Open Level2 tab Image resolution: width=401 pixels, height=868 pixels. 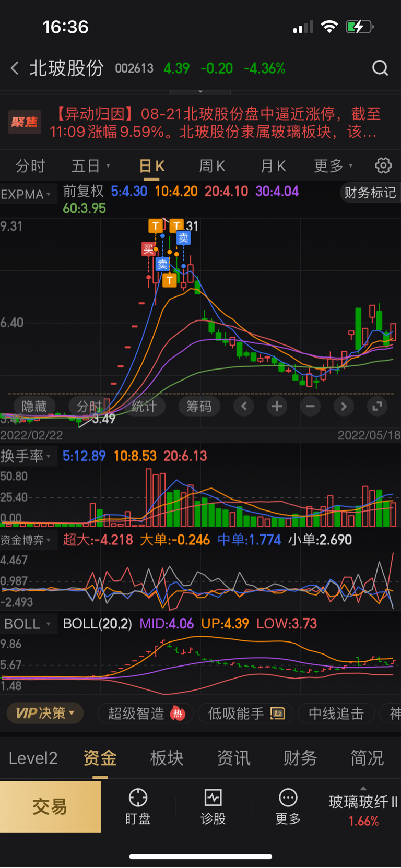33,758
